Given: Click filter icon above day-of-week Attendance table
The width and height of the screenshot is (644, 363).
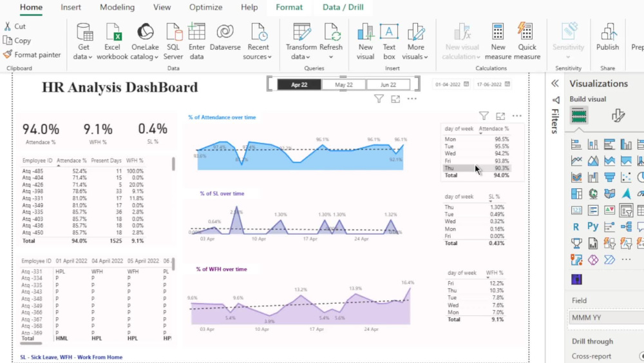Looking at the screenshot, I should click(x=484, y=116).
